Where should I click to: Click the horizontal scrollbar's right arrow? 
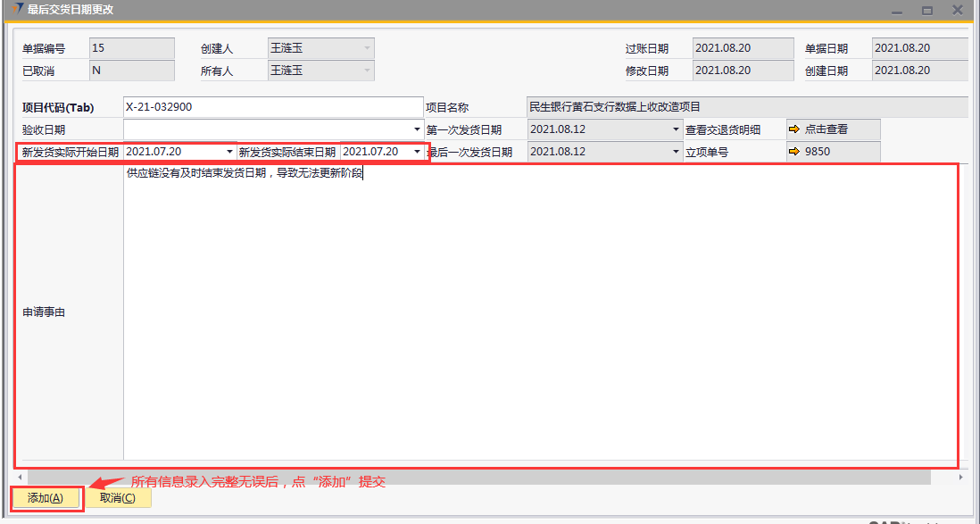pos(960,478)
